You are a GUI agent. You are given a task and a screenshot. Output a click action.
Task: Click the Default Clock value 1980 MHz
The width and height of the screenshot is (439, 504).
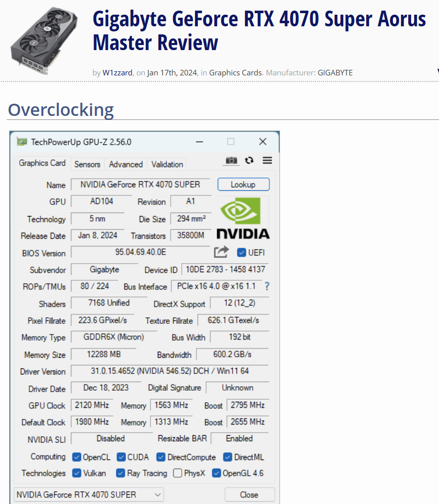click(x=92, y=422)
